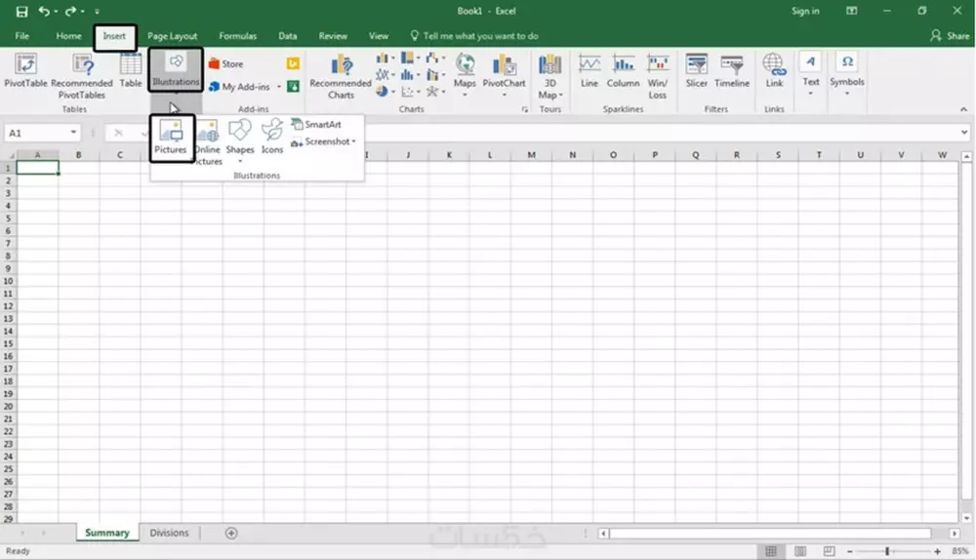
Task: Open the Store add-ins
Action: click(x=226, y=64)
